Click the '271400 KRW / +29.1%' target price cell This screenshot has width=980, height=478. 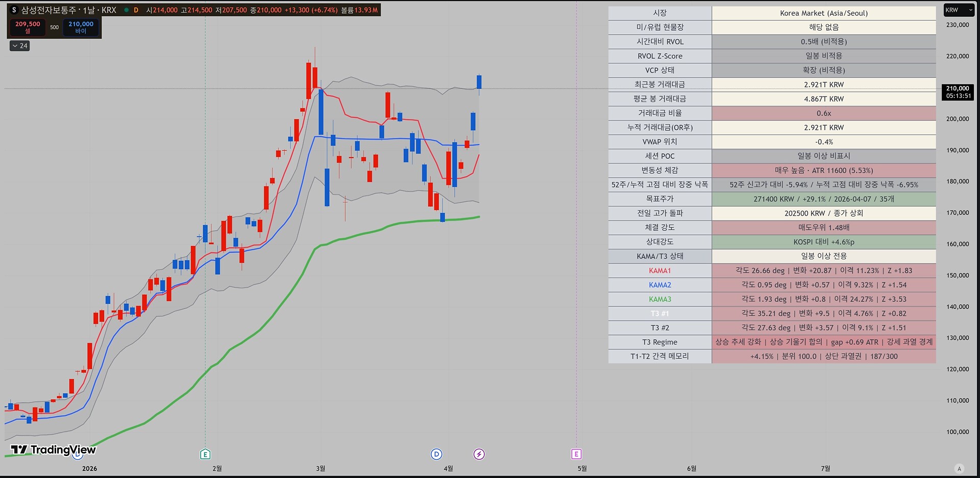(824, 199)
